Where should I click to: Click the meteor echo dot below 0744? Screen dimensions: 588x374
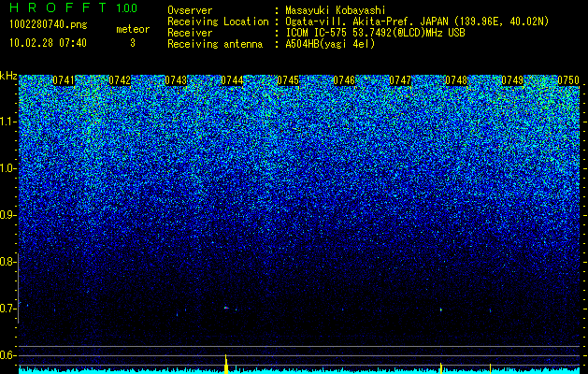click(x=226, y=308)
